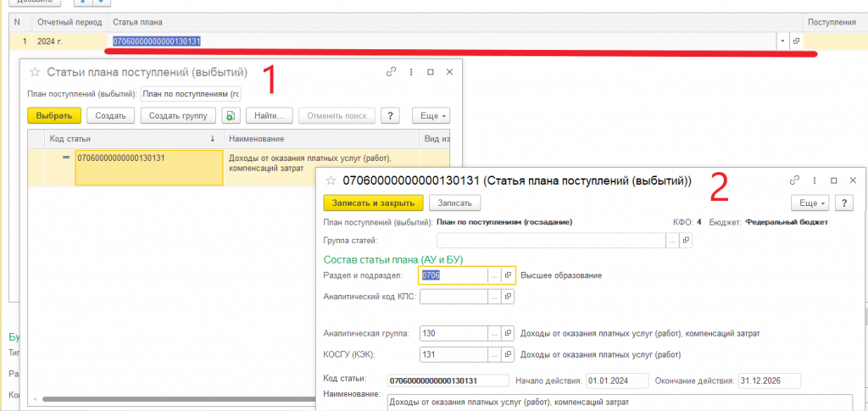Open Аналитическая группа 130 with open icon

(x=508, y=334)
